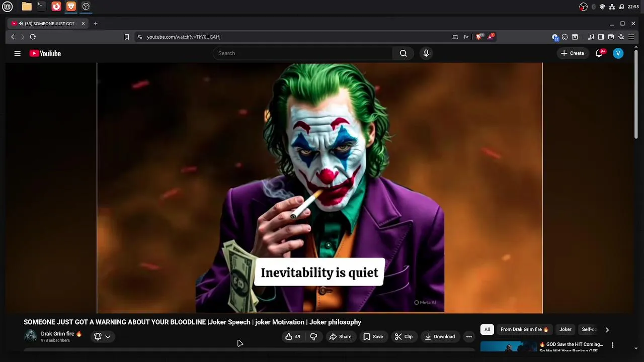Open options menu for GOD Saw the HIT video
This screenshot has height=362, width=644.
point(612,345)
